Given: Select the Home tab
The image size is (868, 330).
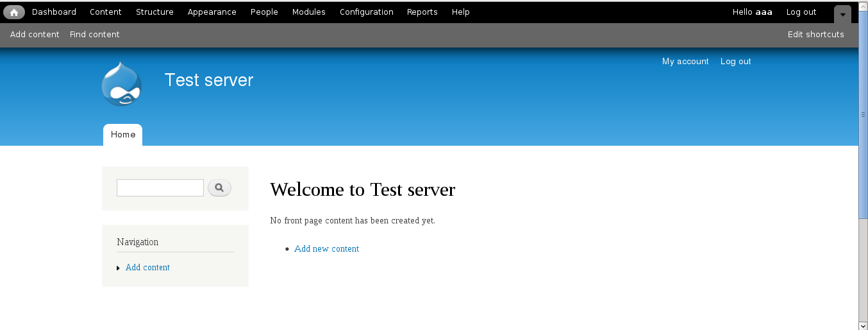Looking at the screenshot, I should [123, 135].
